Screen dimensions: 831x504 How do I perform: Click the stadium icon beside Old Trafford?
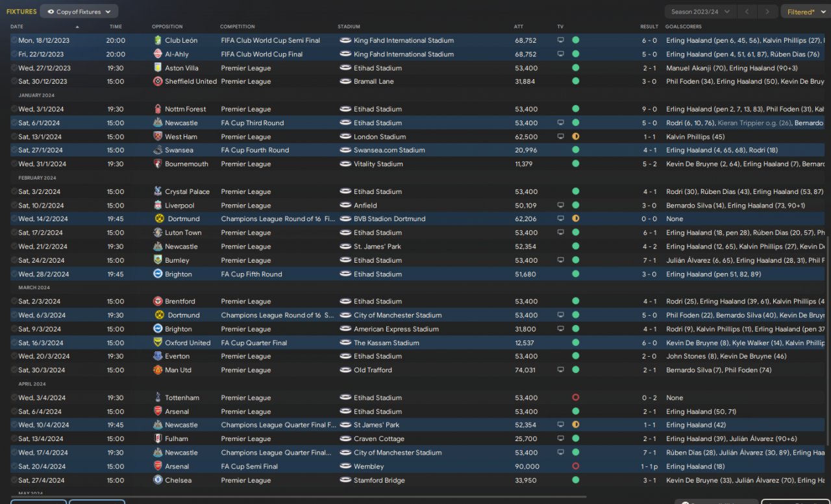345,370
